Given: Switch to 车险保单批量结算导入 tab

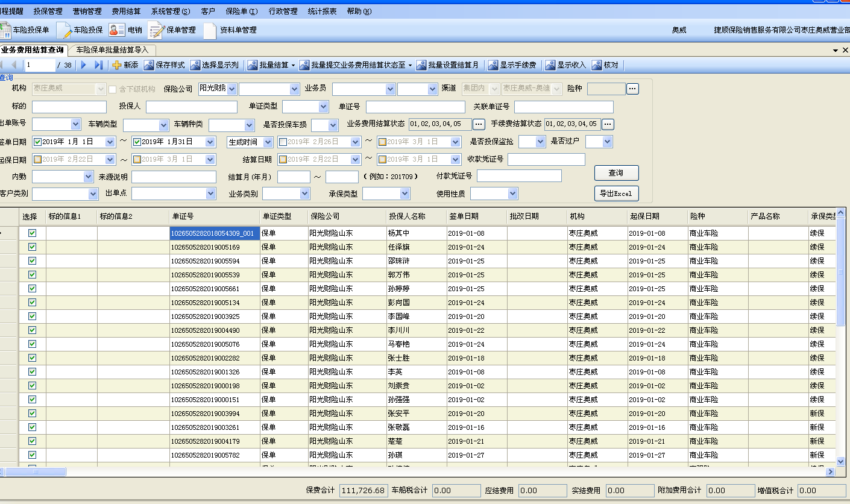Looking at the screenshot, I should (x=112, y=50).
